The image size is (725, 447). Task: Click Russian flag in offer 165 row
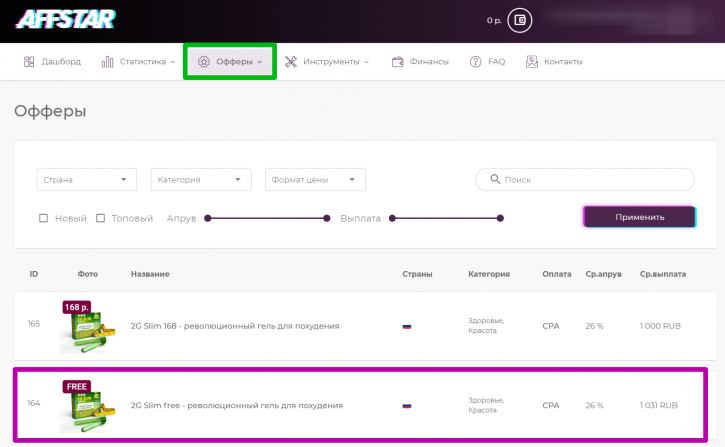pos(407,326)
